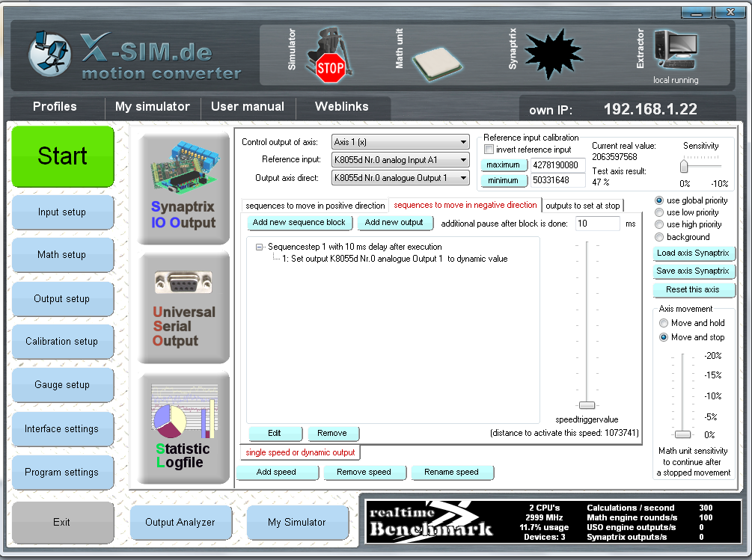This screenshot has width=752, height=560.
Task: Launch the Output Analyzer
Action: pyautogui.click(x=180, y=522)
